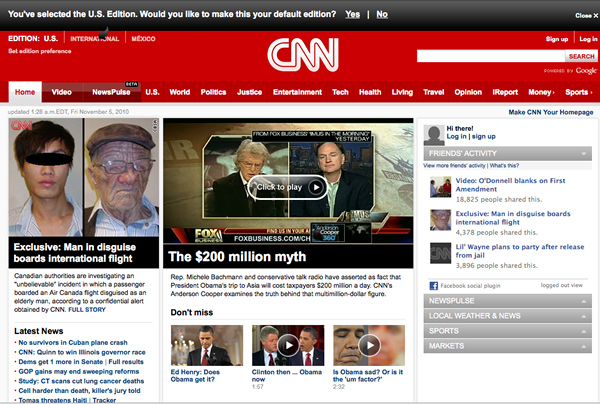Click The $200 million myth headline

tap(237, 256)
